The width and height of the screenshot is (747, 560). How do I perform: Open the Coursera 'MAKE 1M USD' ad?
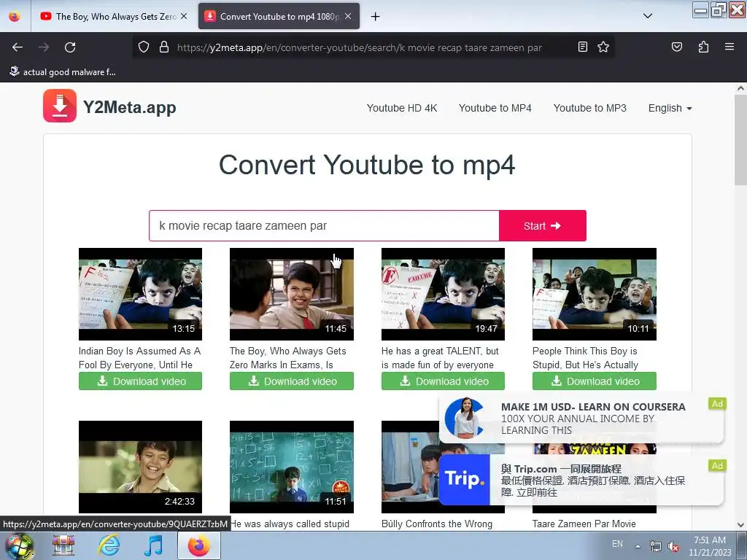581,418
